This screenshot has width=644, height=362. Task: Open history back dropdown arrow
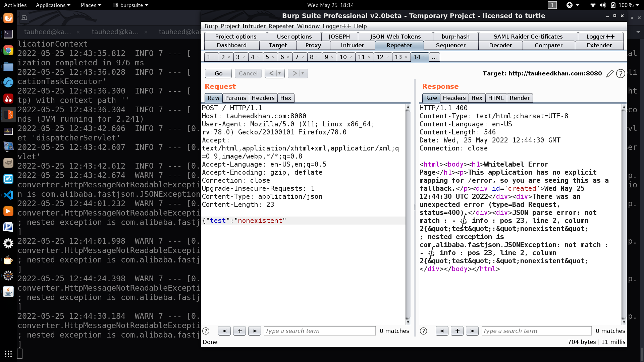(279, 73)
